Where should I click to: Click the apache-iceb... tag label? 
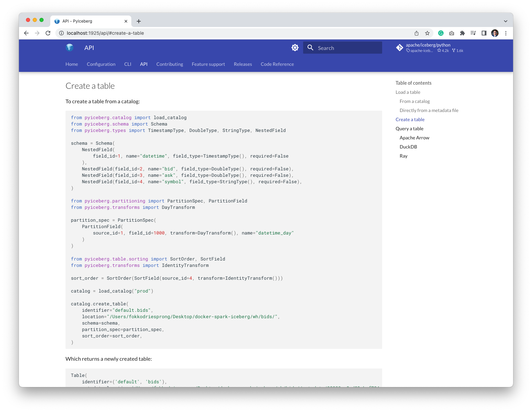click(x=420, y=51)
